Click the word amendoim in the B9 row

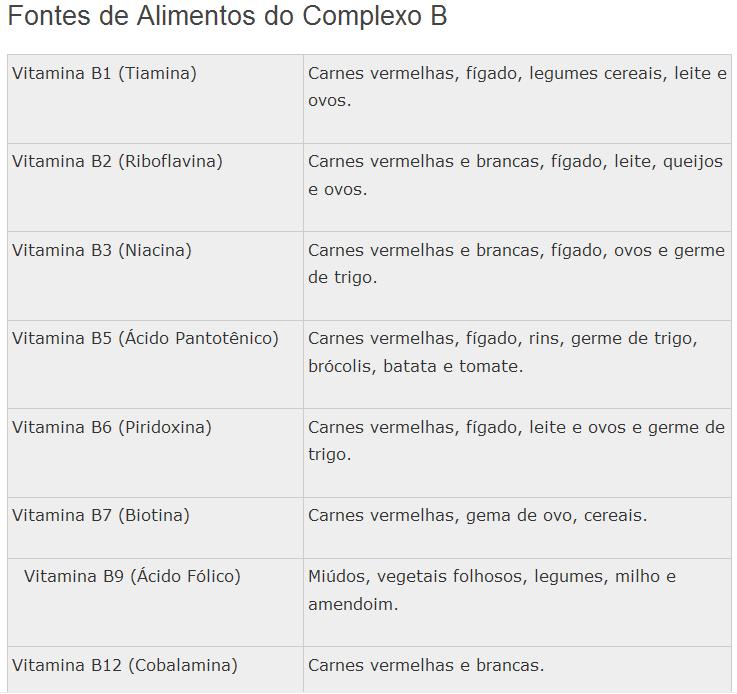tap(351, 604)
